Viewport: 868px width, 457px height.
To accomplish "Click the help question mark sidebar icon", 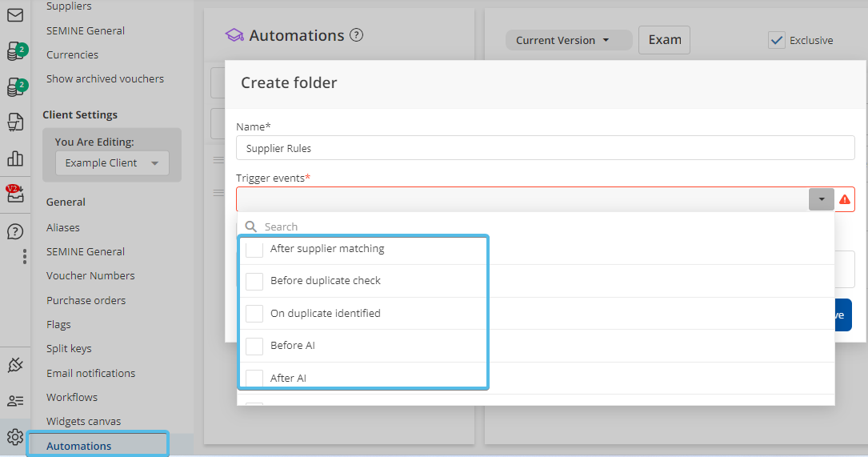I will coord(14,231).
